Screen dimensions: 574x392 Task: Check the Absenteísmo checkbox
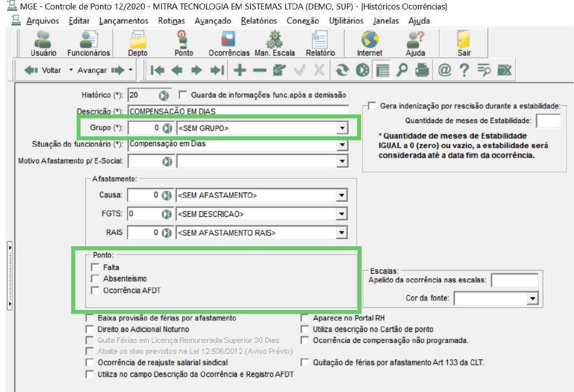95,279
